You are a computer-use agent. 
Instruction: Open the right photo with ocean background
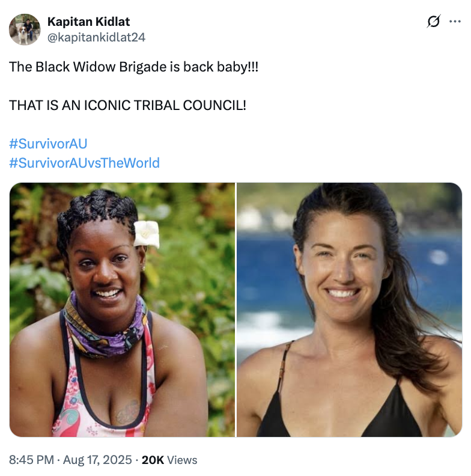[349, 310]
